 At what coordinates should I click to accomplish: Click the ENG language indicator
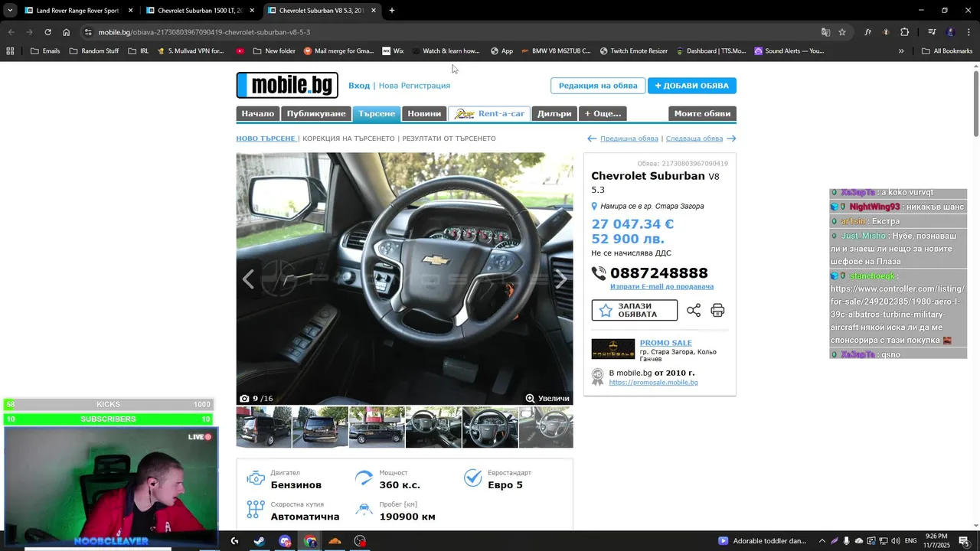pyautogui.click(x=910, y=541)
